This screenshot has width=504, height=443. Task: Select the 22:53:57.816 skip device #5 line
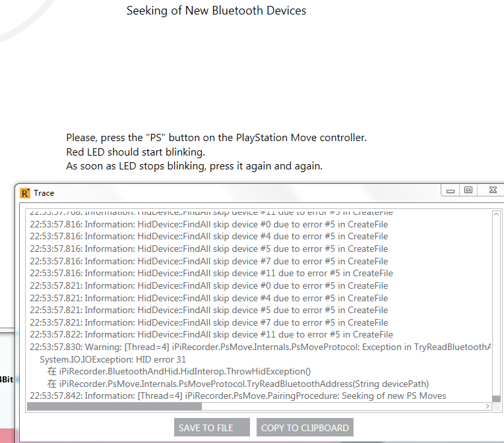pyautogui.click(x=208, y=249)
